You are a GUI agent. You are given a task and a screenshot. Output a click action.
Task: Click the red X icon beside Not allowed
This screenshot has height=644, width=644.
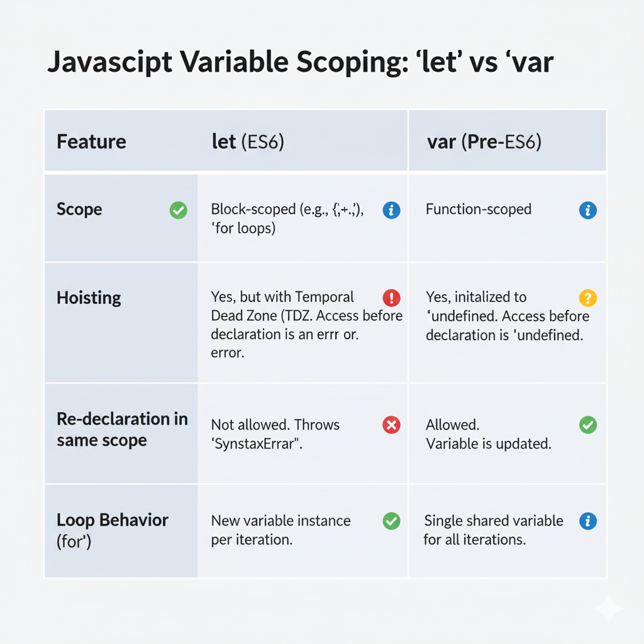pos(391,425)
